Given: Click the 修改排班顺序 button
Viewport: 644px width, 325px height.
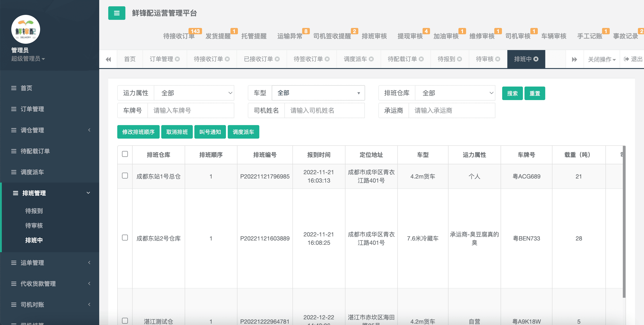Looking at the screenshot, I should point(138,132).
